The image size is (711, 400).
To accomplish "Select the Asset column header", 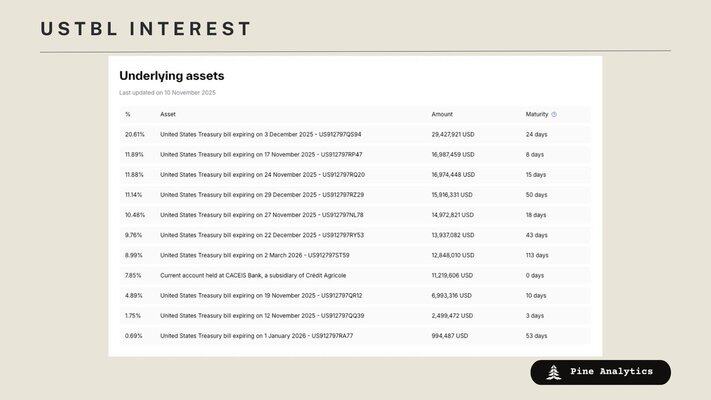I will click(x=168, y=114).
